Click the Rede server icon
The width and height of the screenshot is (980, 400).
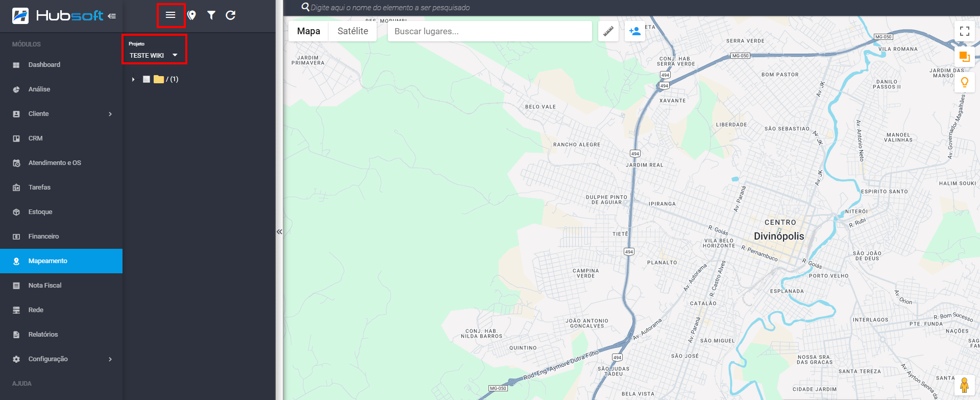pos(16,310)
